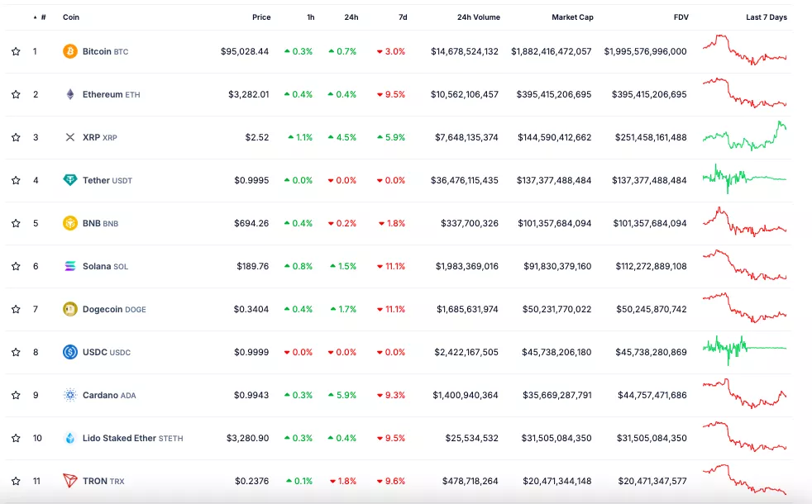Image resolution: width=812 pixels, height=504 pixels.
Task: Sort coins by Price header
Action: coord(261,17)
